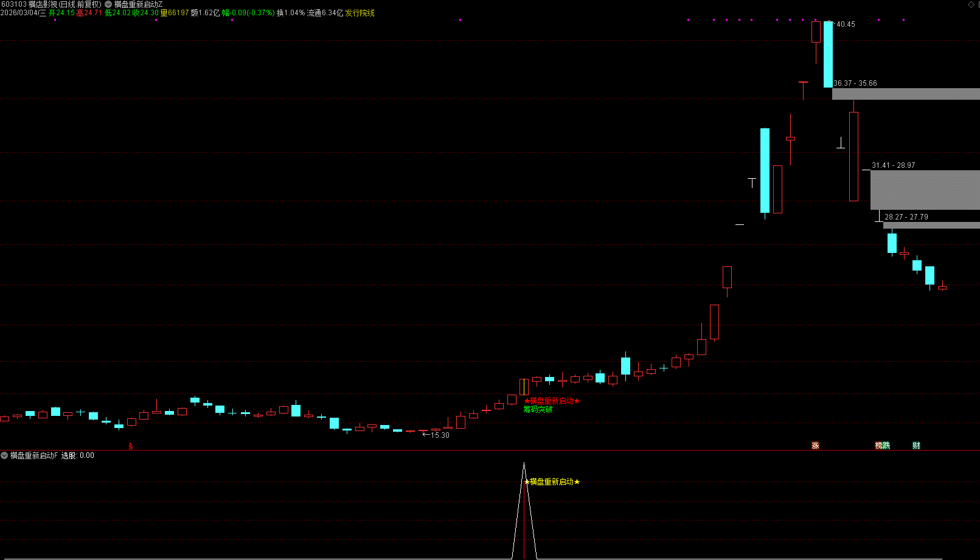Screen dimensions: 980x560
Task: Click the 榜 marker icon
Action: coord(878,446)
